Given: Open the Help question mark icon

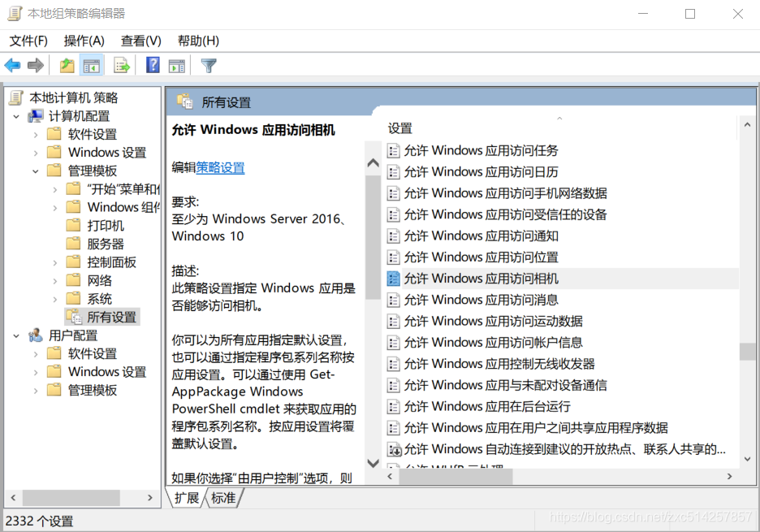Looking at the screenshot, I should coord(153,65).
